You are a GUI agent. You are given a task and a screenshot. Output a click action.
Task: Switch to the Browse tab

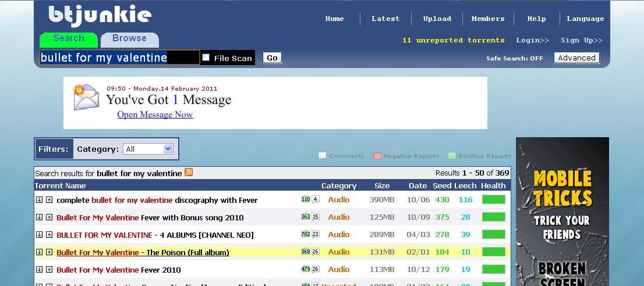[129, 40]
